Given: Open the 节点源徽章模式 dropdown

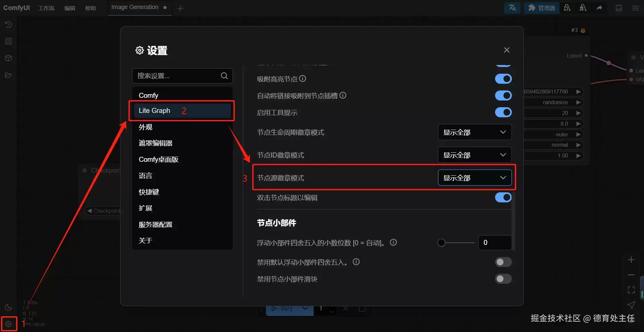Looking at the screenshot, I should tap(475, 178).
